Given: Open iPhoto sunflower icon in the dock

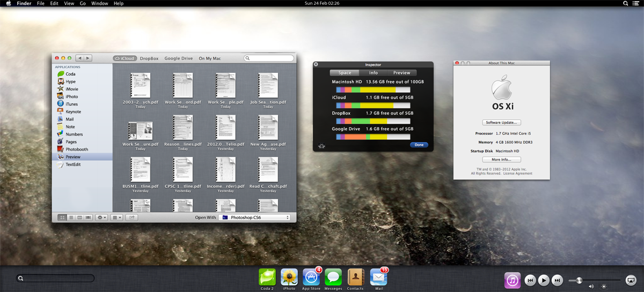Looking at the screenshot, I should click(x=289, y=277).
